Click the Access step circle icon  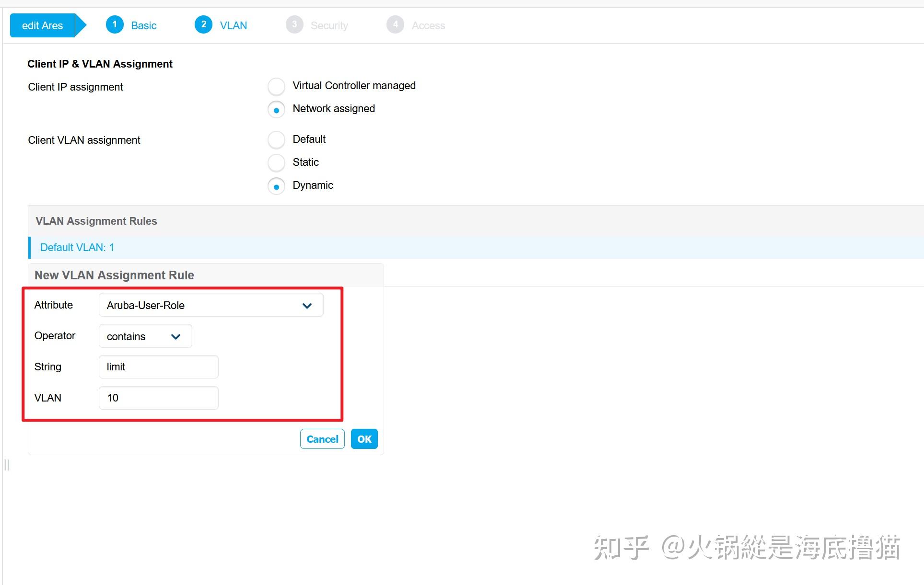(396, 24)
